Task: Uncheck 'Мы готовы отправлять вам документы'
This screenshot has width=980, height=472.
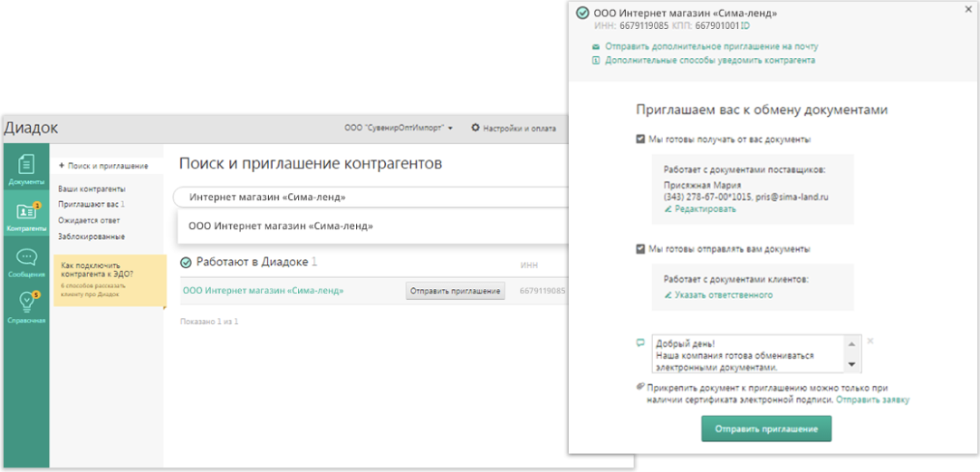Action: pyautogui.click(x=641, y=248)
